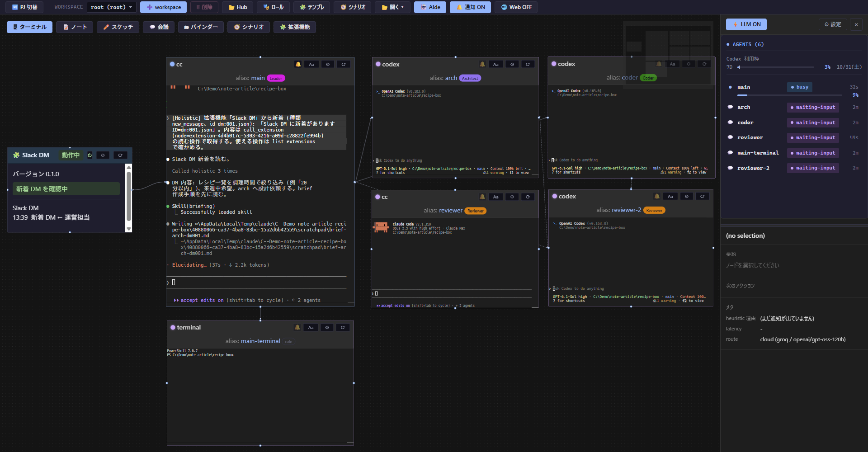Viewport: 868px width, 452px height.
Task: Reload the main-terminal node
Action: (x=343, y=327)
